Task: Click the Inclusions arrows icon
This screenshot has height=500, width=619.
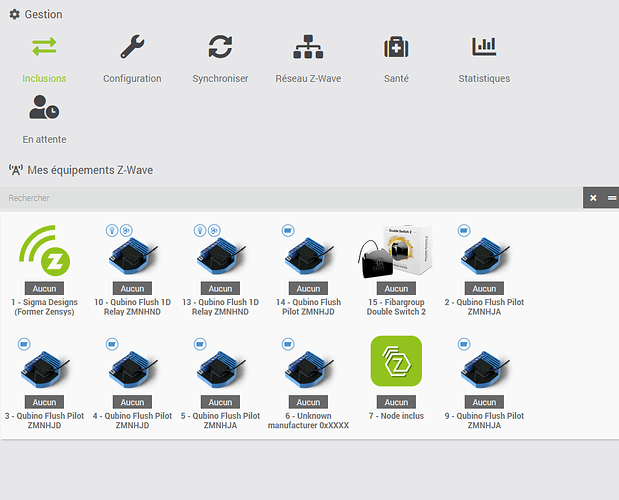Action: [x=44, y=47]
